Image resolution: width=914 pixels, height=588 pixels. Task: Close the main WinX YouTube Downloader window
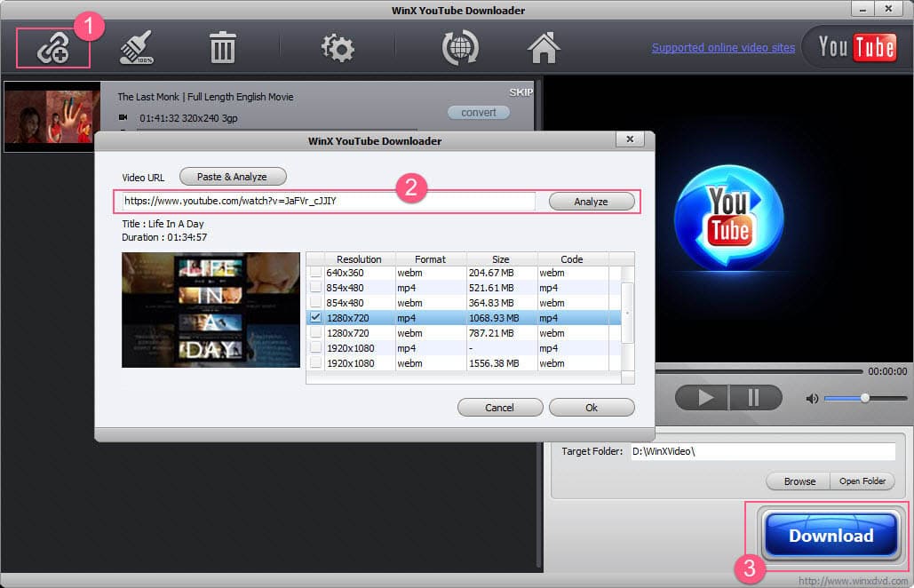(887, 8)
